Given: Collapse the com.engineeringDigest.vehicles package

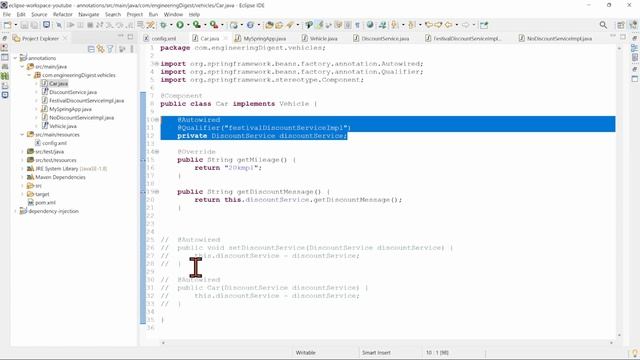Looking at the screenshot, I should click(x=29, y=75).
